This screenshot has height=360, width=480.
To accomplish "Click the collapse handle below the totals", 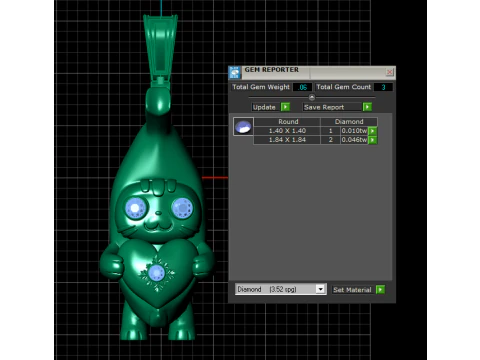I will point(312,97).
